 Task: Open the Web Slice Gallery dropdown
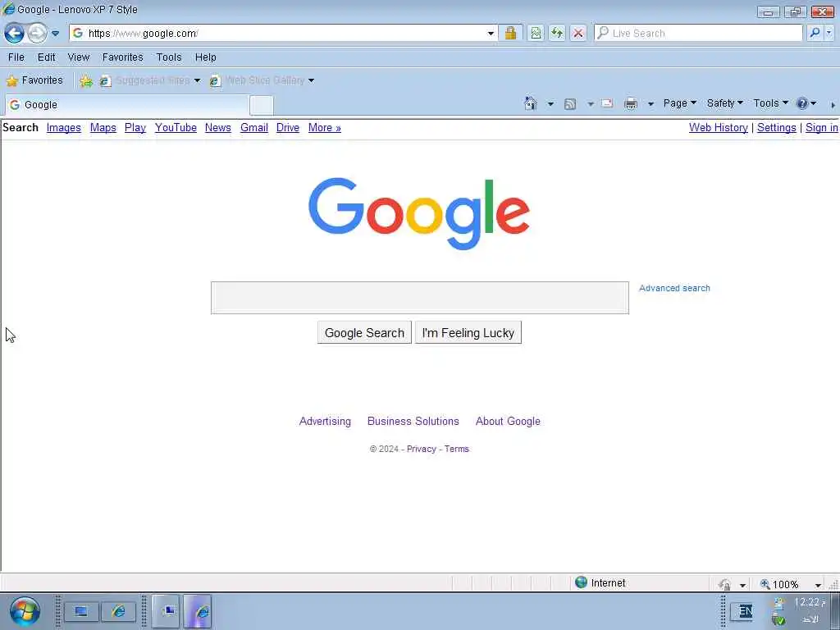pos(262,80)
